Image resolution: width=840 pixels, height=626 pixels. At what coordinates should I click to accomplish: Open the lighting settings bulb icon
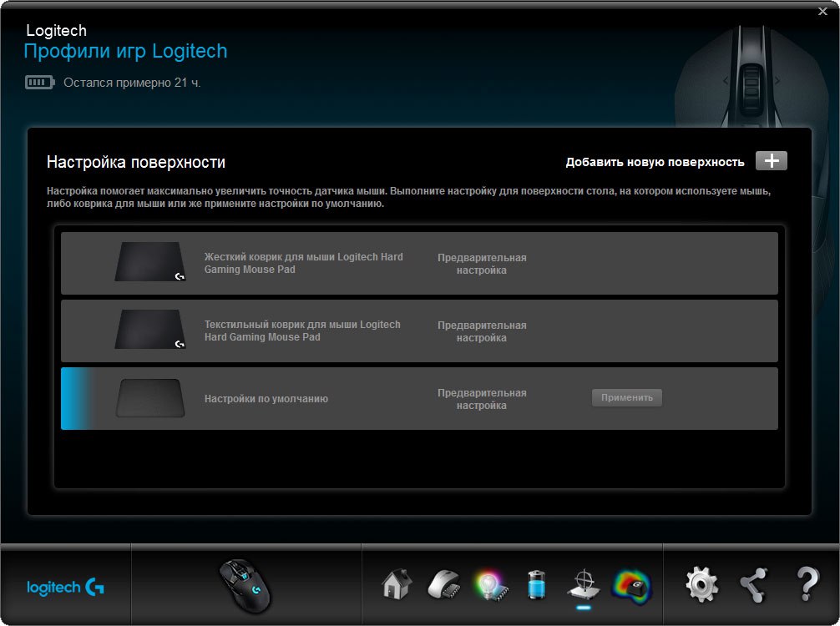490,585
